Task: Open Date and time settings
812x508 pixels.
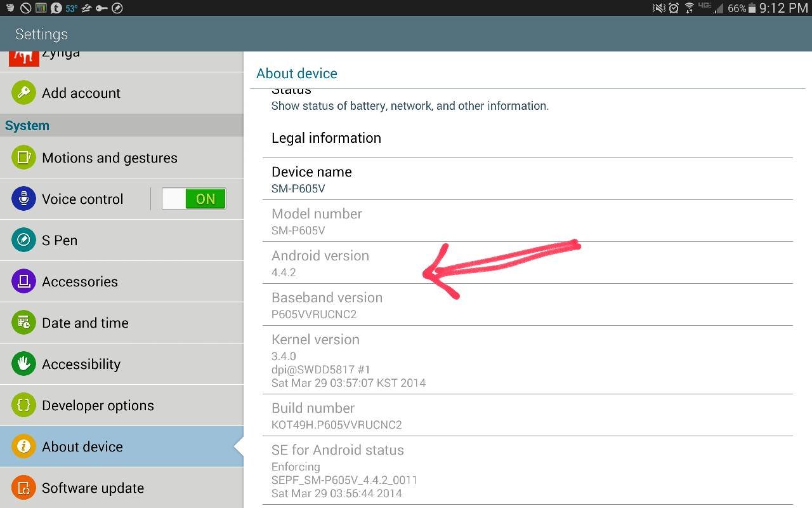Action: (x=122, y=323)
